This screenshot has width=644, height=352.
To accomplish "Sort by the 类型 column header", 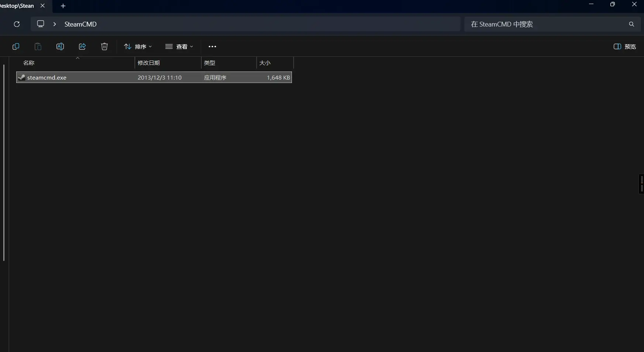I will coord(229,63).
